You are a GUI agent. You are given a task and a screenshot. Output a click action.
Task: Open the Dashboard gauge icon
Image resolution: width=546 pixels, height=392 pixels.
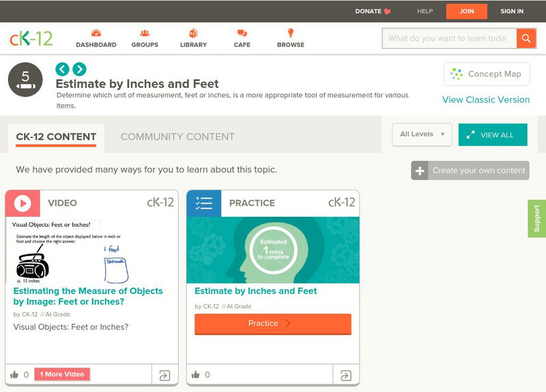click(x=96, y=33)
